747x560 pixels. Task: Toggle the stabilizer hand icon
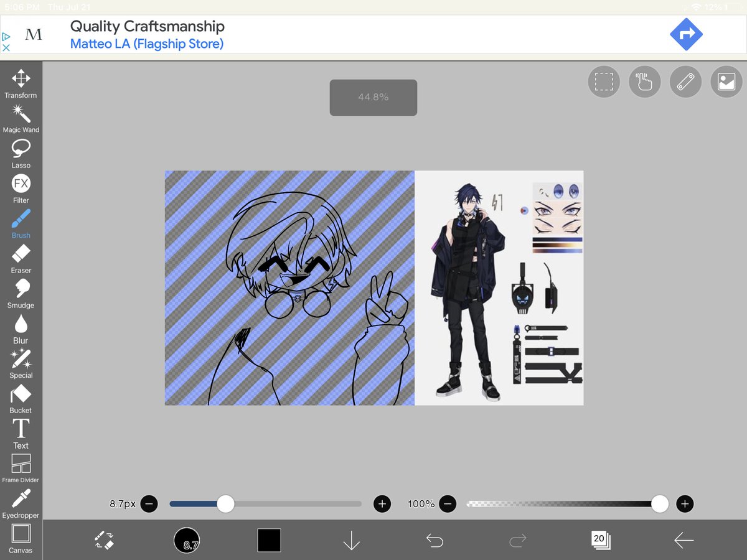[x=644, y=82]
